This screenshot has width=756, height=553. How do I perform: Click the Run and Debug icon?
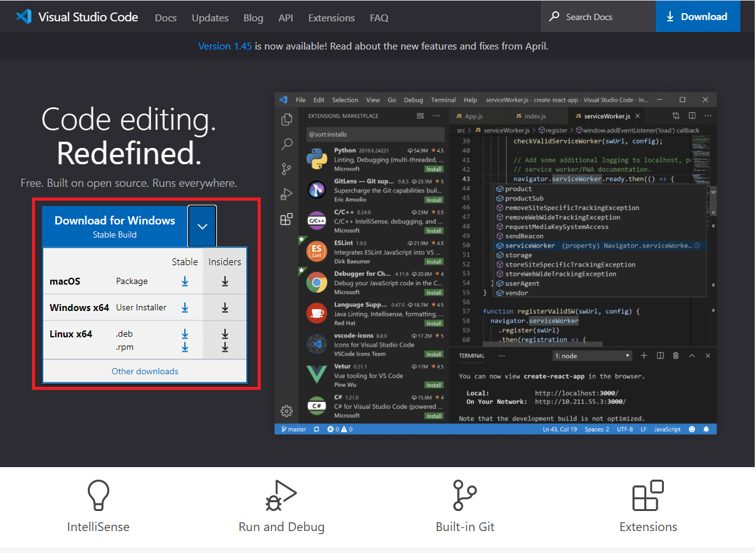pos(281,496)
